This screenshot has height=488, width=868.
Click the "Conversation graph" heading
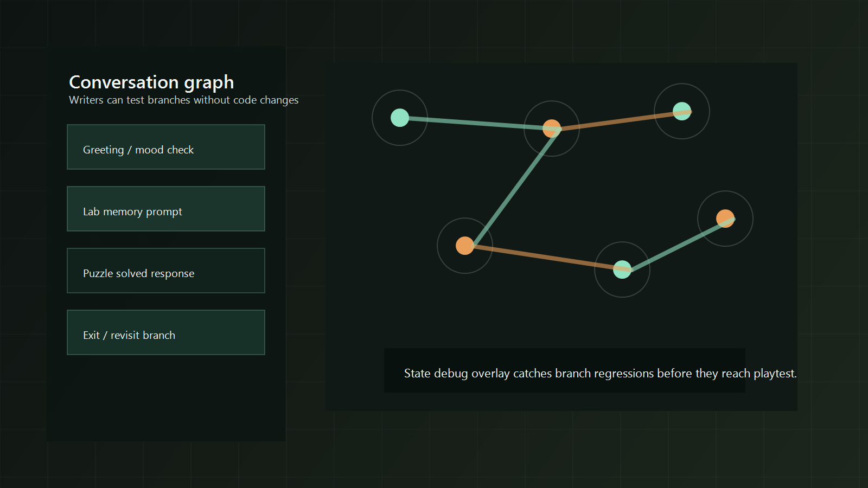click(x=151, y=82)
